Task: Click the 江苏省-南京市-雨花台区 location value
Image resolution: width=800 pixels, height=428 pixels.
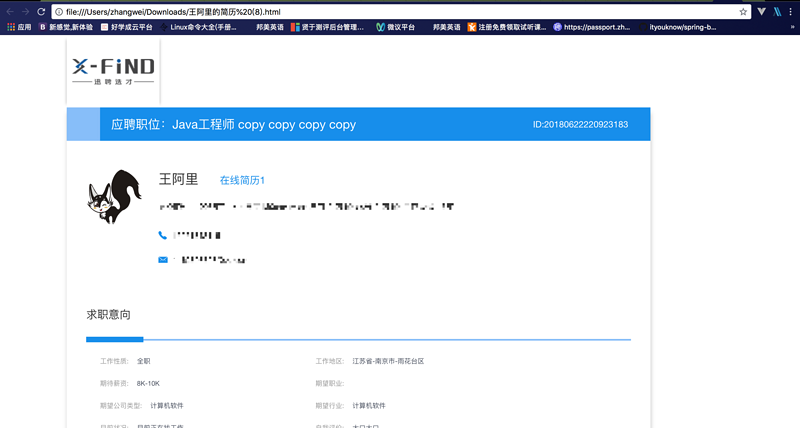Action: pos(388,361)
